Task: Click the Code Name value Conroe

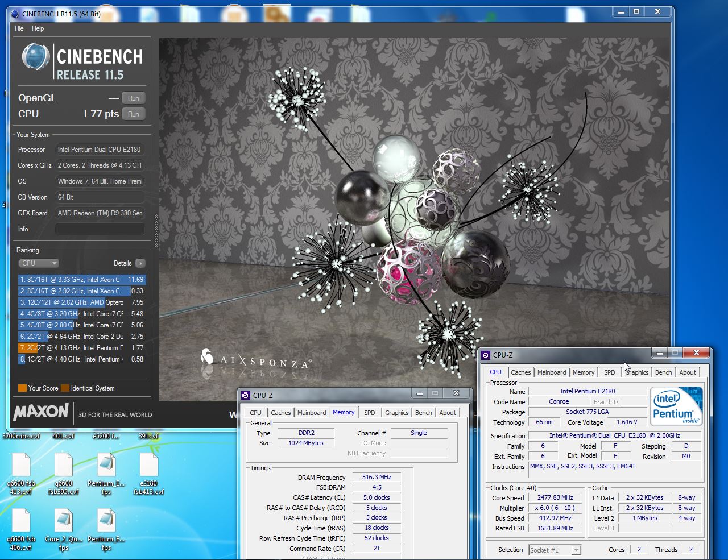Action: point(559,401)
